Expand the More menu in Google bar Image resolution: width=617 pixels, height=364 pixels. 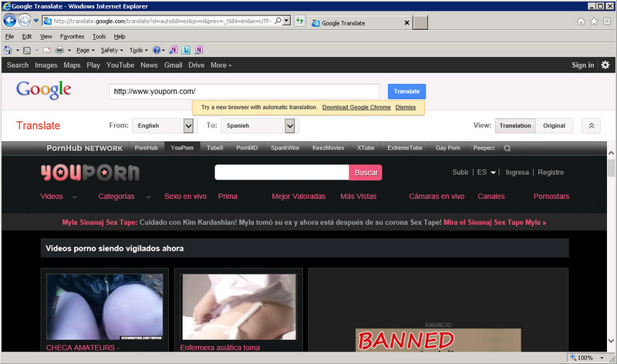(221, 65)
